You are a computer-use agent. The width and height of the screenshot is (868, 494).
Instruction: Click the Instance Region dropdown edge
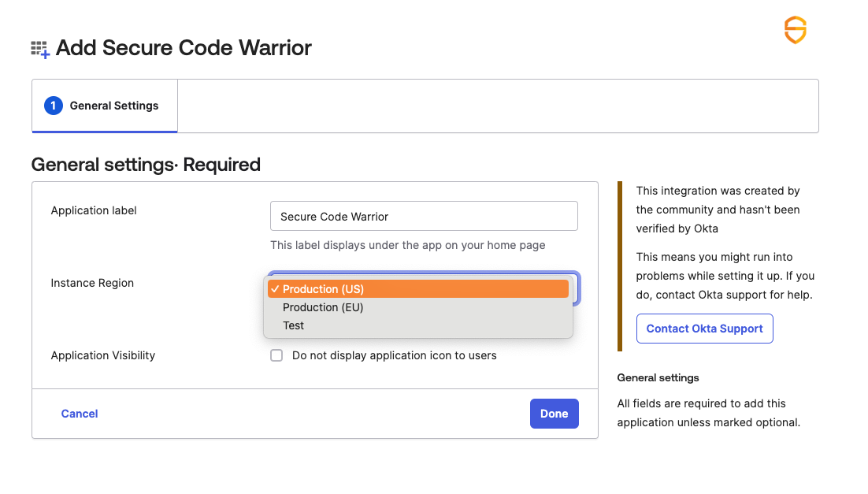(x=577, y=288)
